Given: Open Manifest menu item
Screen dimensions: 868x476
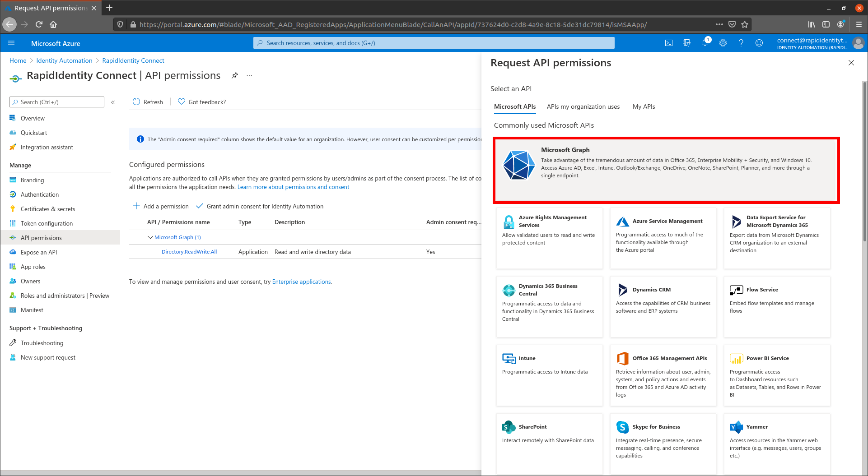Looking at the screenshot, I should point(60,310).
